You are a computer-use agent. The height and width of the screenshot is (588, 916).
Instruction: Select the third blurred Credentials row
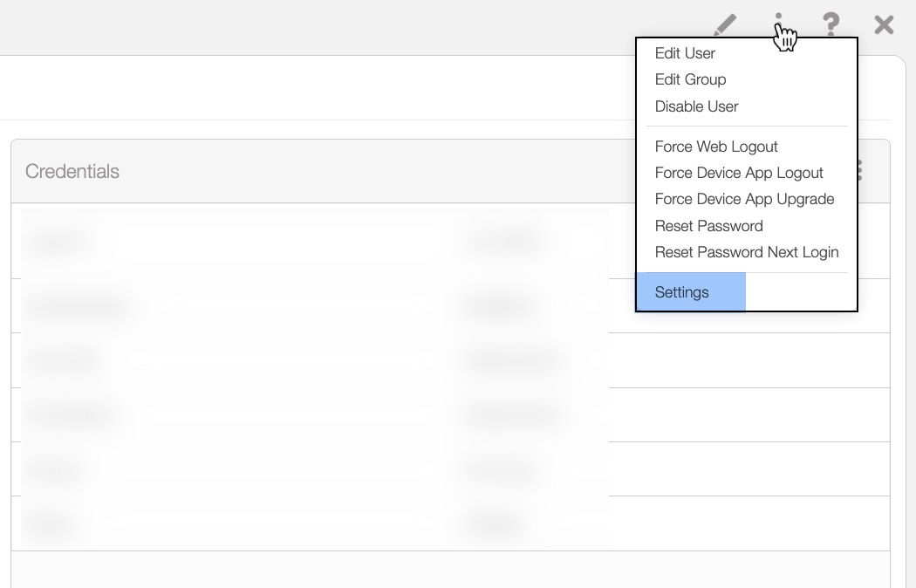point(314,360)
